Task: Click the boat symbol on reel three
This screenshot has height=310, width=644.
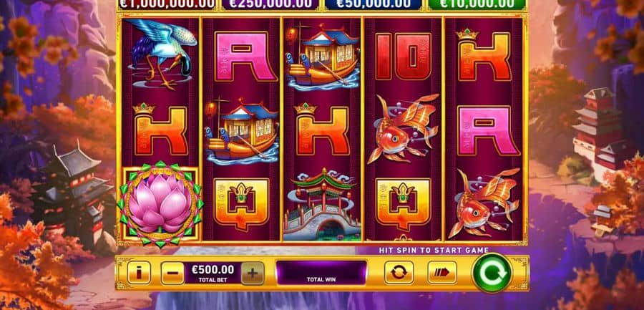Action: coord(321,57)
